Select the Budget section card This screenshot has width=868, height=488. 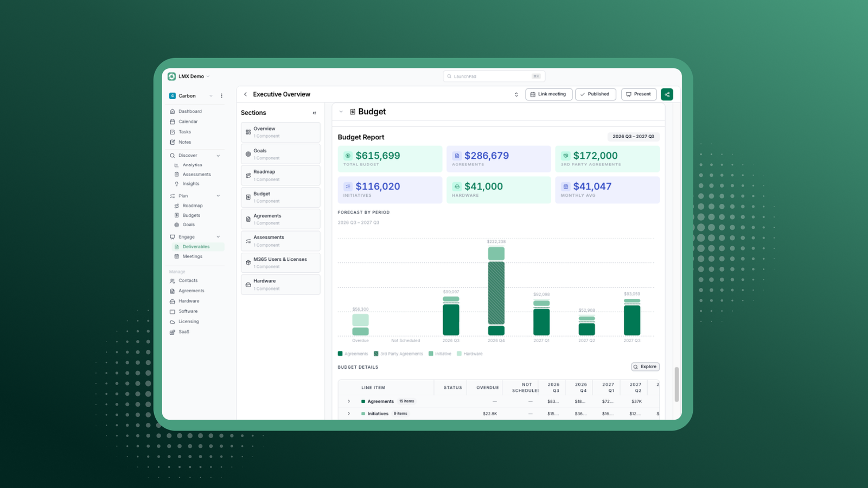pos(280,197)
